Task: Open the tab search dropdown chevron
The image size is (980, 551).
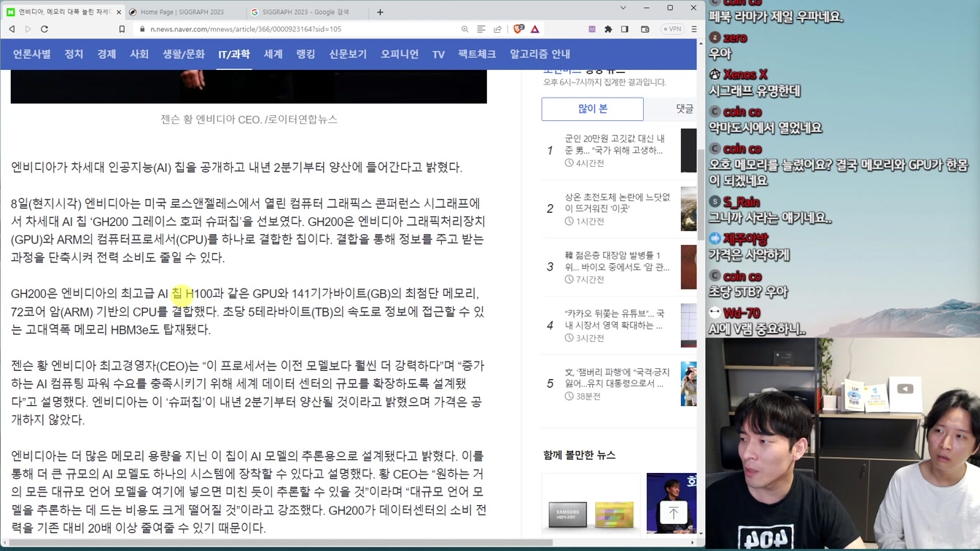Action: (x=623, y=8)
